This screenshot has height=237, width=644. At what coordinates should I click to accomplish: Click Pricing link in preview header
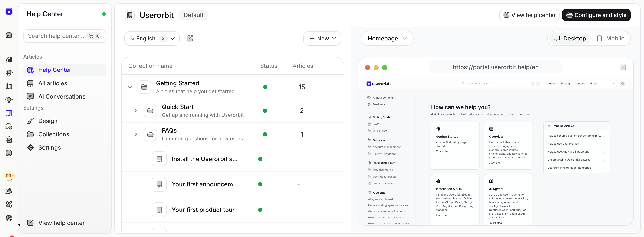pyautogui.click(x=565, y=84)
